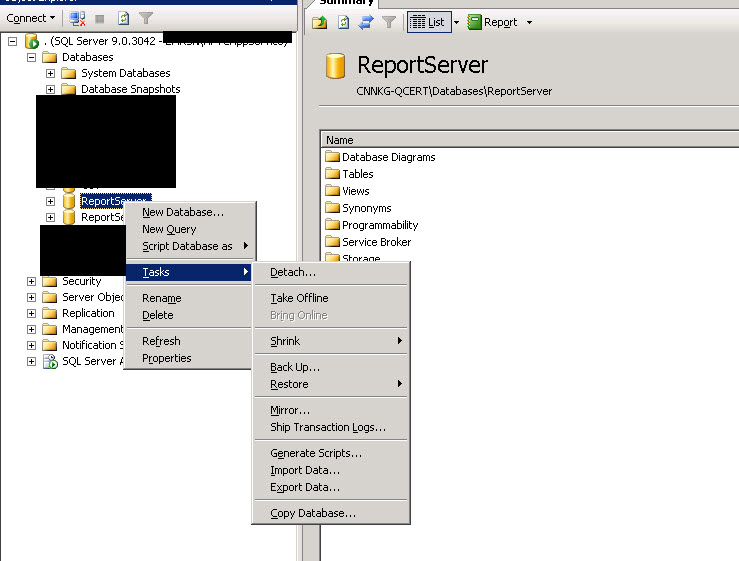Open the Tasks submenu entry

click(189, 272)
